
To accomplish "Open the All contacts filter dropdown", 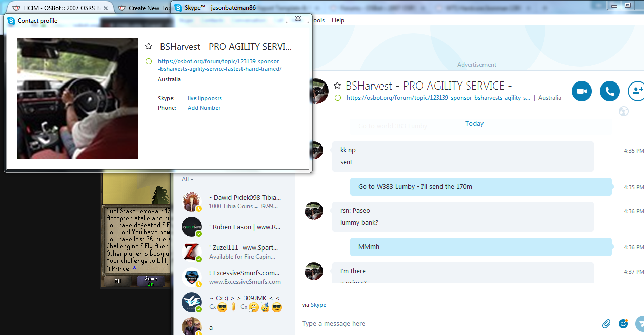I will (188, 179).
